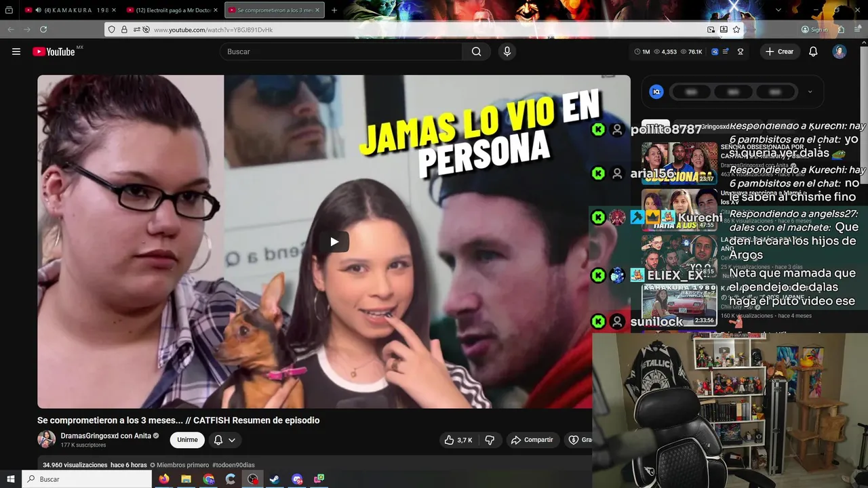868x488 pixels.
Task: Click Sign in on browser toolbar
Action: point(814,30)
